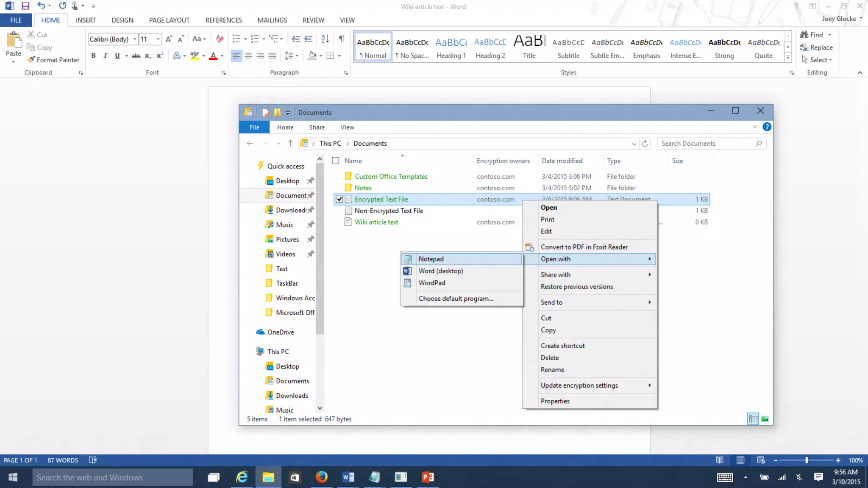Click the Explorer help question mark icon
The height and width of the screenshot is (488, 868).
[x=767, y=127]
